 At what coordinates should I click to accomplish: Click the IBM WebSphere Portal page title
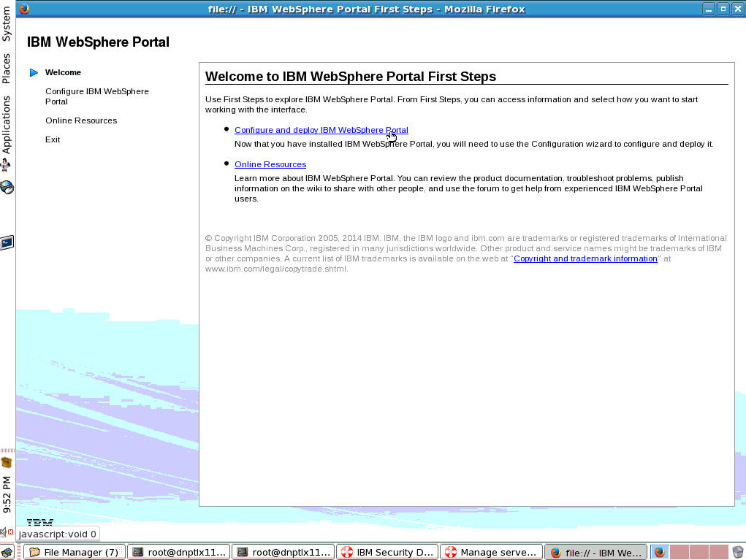(98, 42)
